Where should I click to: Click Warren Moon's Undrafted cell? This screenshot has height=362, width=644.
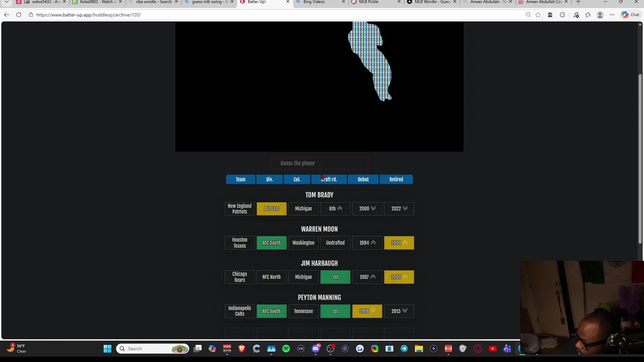[x=335, y=243]
